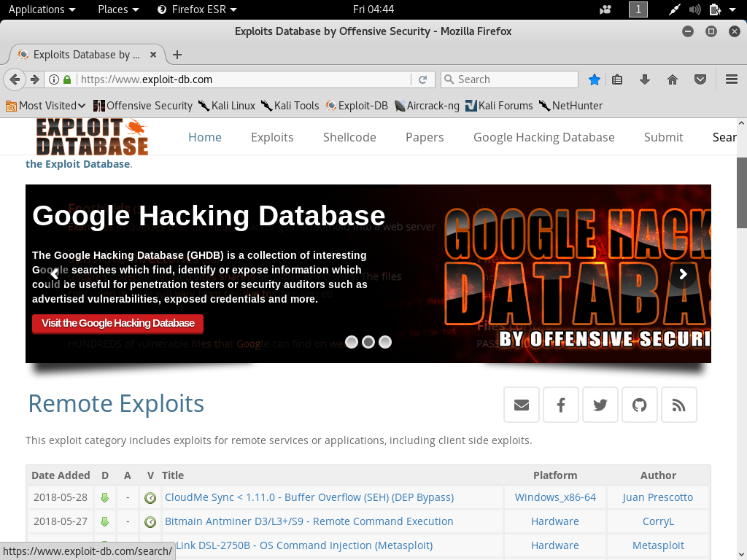Open the Kali Linux bookmark
Image resolution: width=747 pixels, height=560 pixels.
[227, 106]
